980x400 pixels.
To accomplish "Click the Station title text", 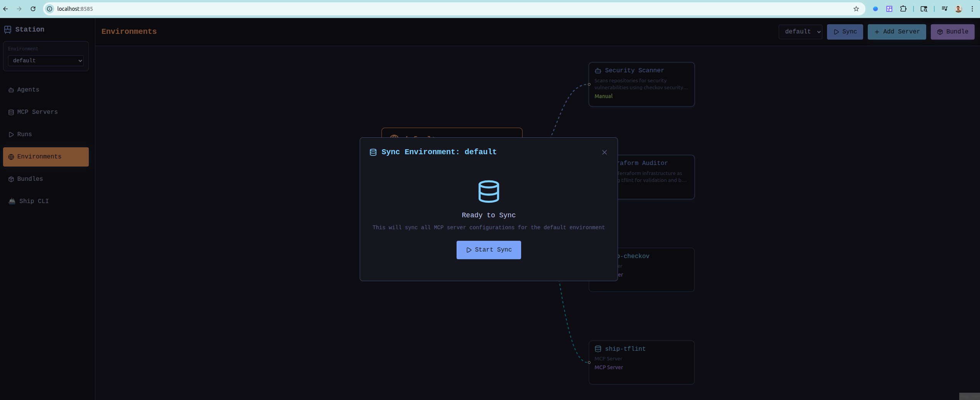I will pyautogui.click(x=30, y=29).
